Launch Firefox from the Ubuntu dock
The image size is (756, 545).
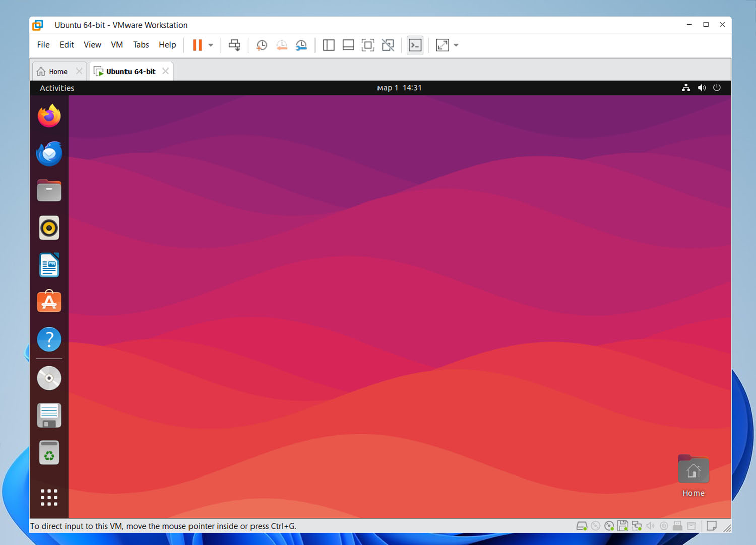[x=49, y=116]
